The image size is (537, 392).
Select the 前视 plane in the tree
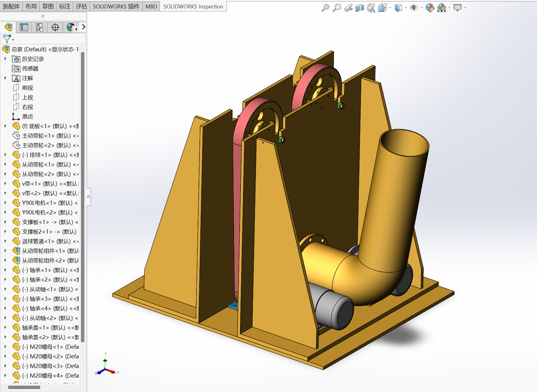(27, 88)
